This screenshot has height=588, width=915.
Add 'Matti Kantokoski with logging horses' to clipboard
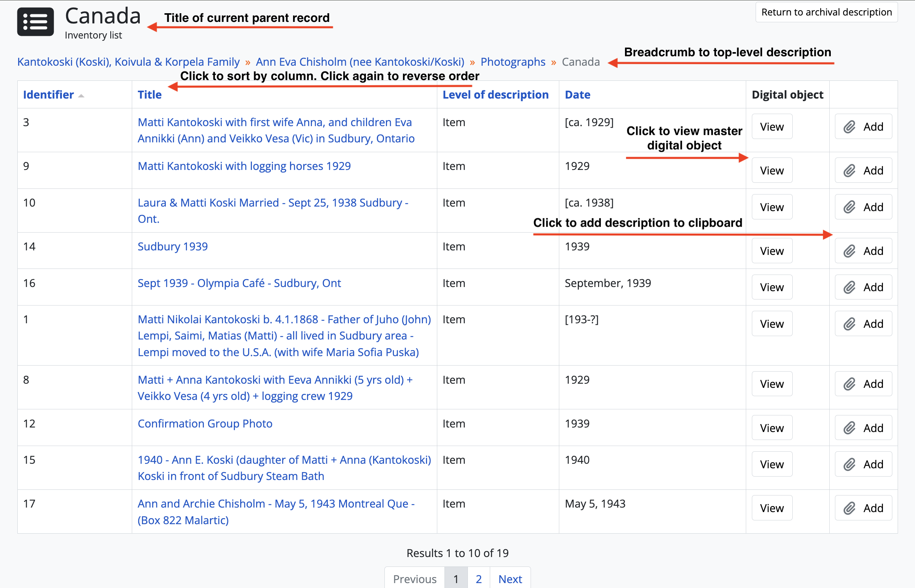(863, 170)
